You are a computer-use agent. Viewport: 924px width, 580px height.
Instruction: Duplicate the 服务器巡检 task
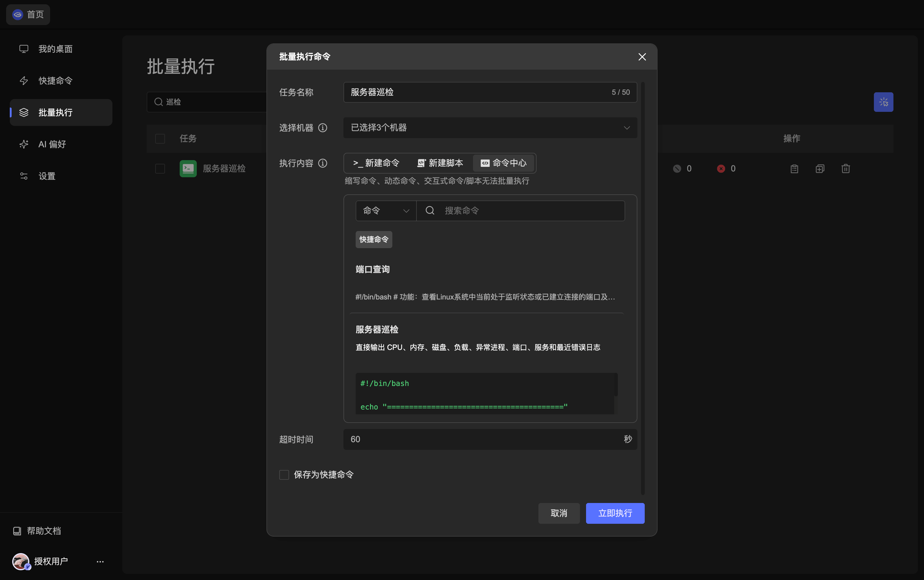[x=820, y=169]
